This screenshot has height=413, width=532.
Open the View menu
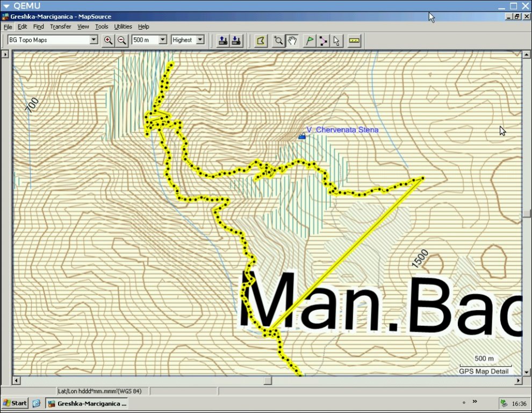83,26
